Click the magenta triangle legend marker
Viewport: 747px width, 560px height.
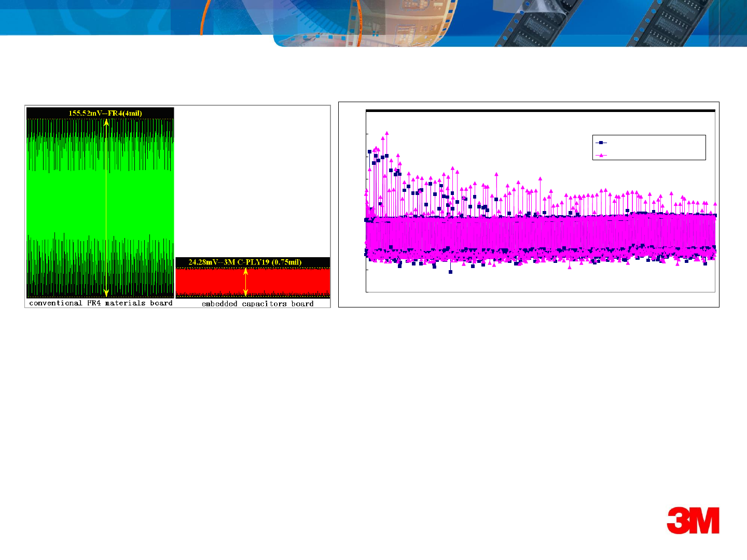click(601, 155)
